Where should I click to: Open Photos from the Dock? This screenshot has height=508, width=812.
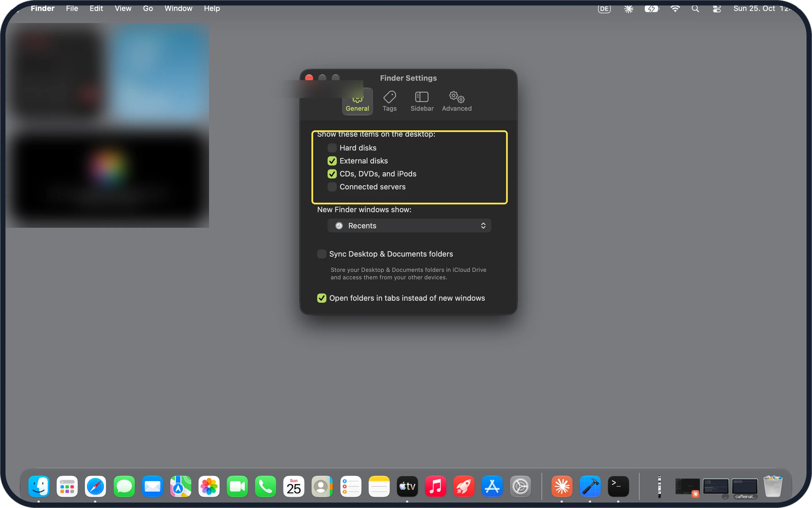pyautogui.click(x=209, y=486)
